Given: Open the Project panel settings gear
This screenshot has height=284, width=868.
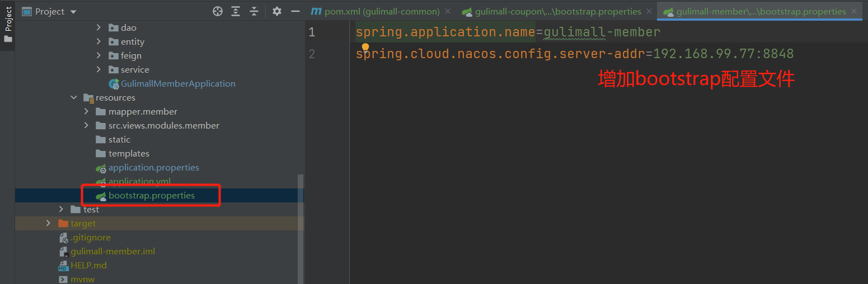Looking at the screenshot, I should click(276, 11).
